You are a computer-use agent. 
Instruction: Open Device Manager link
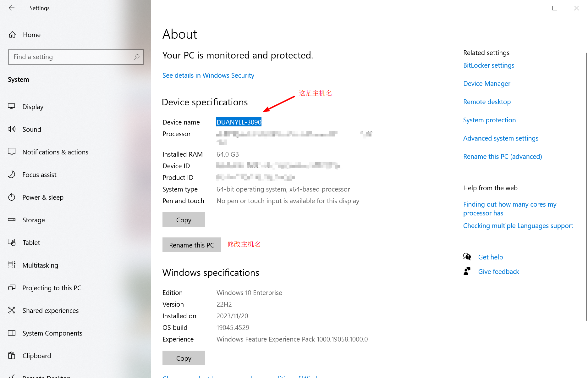pos(486,84)
